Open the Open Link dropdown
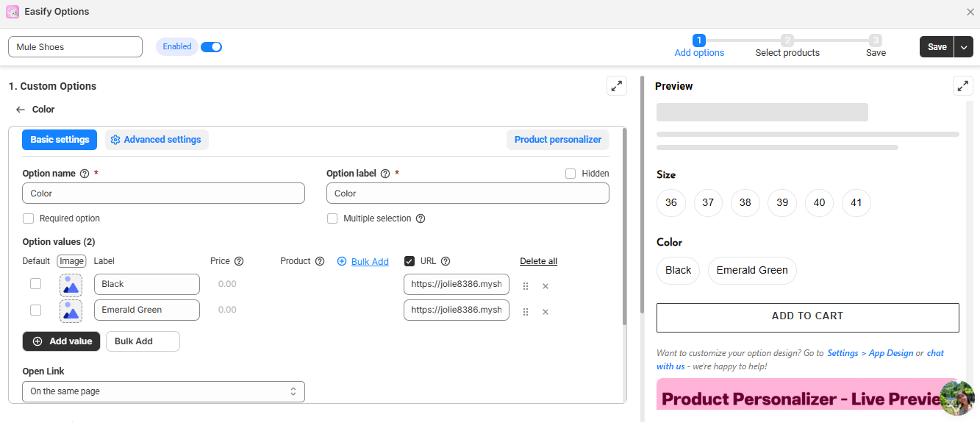 click(163, 391)
